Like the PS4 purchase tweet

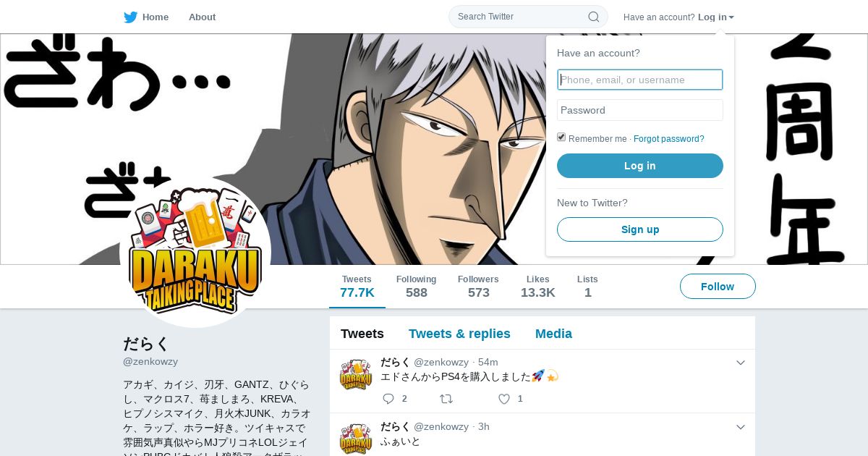click(x=504, y=399)
